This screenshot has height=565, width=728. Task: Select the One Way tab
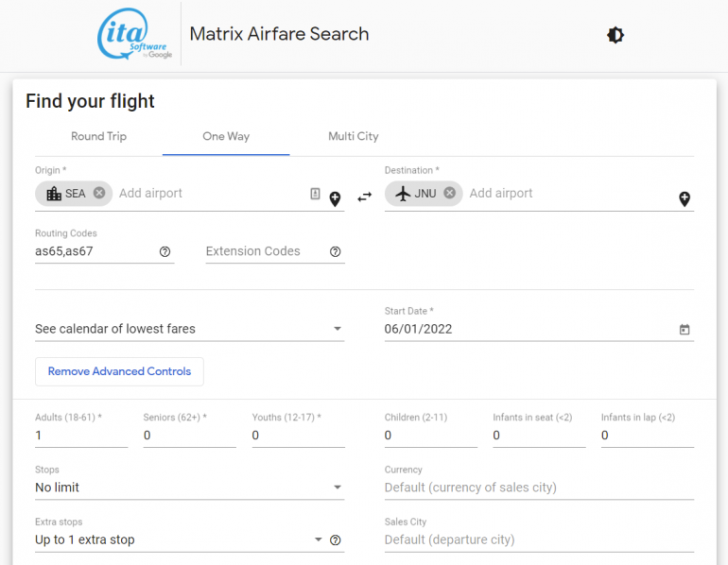coord(226,136)
